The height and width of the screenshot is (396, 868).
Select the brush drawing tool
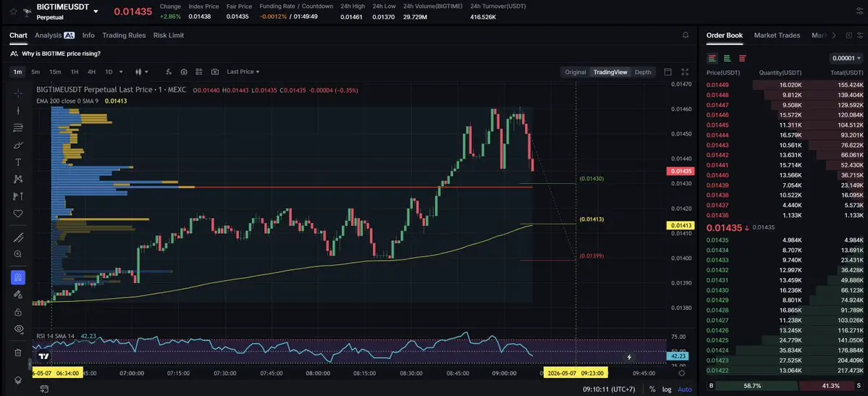pos(17,145)
